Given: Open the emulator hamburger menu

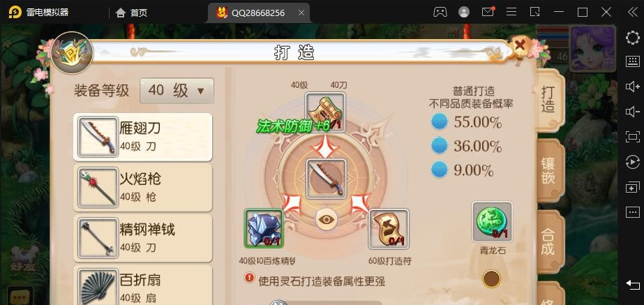Looking at the screenshot, I should coord(511,12).
